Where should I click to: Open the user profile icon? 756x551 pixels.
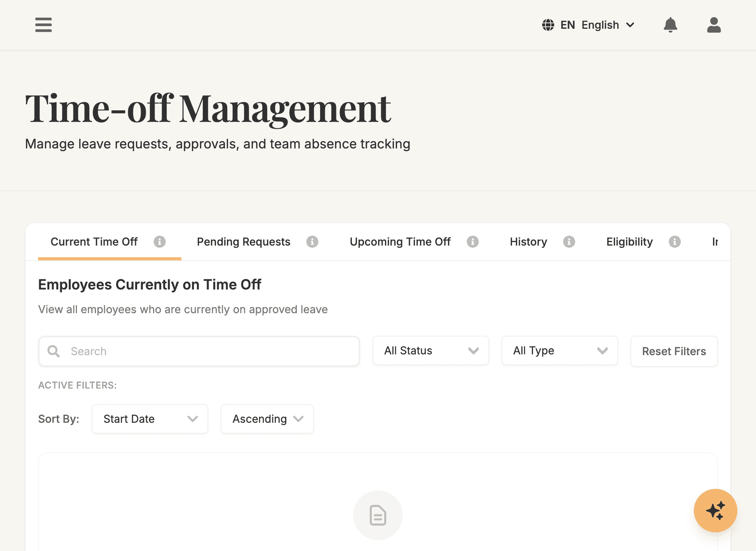(714, 25)
